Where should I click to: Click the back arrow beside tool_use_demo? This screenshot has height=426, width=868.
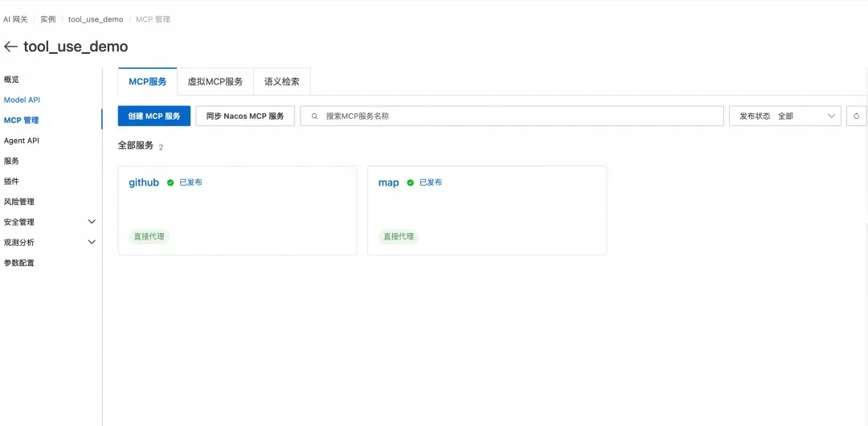pos(10,47)
